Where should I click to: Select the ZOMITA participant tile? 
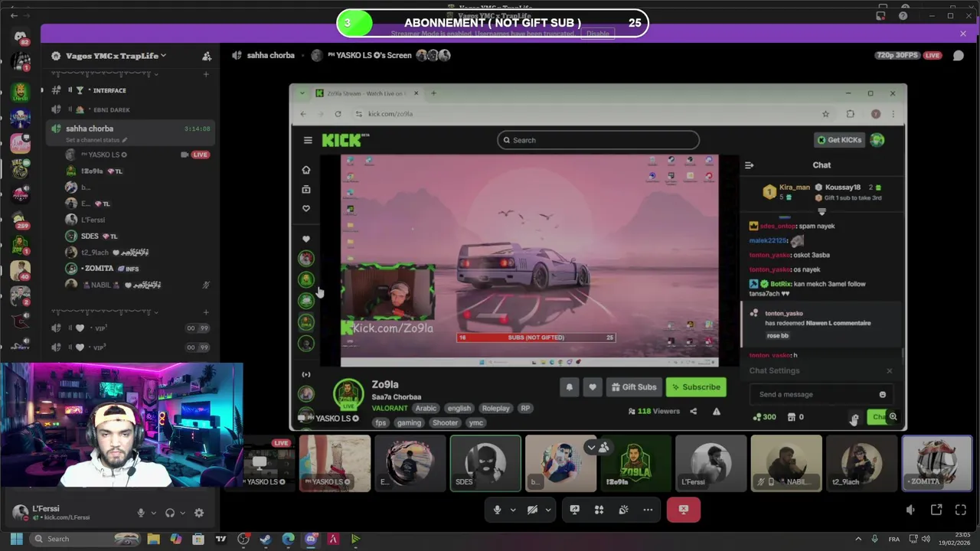pyautogui.click(x=937, y=463)
